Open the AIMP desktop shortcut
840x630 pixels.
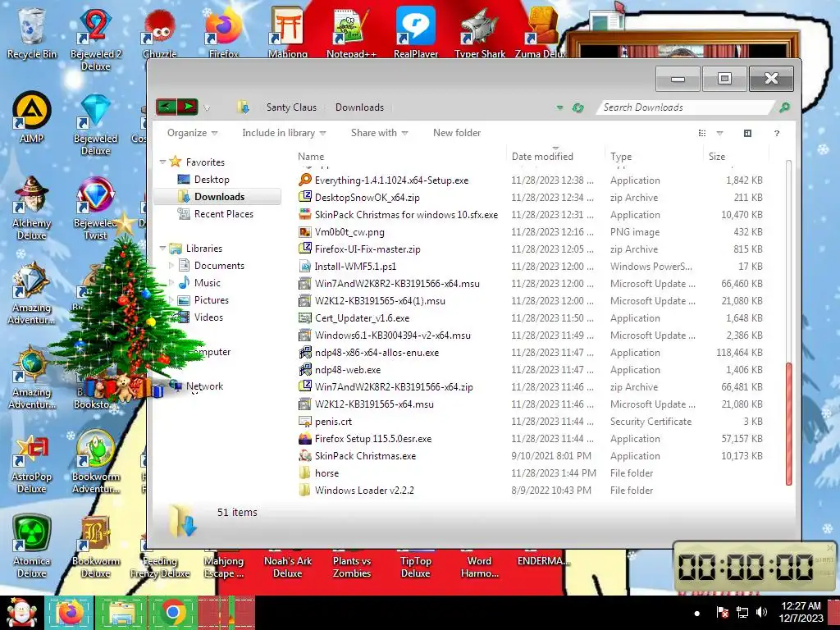[32, 117]
